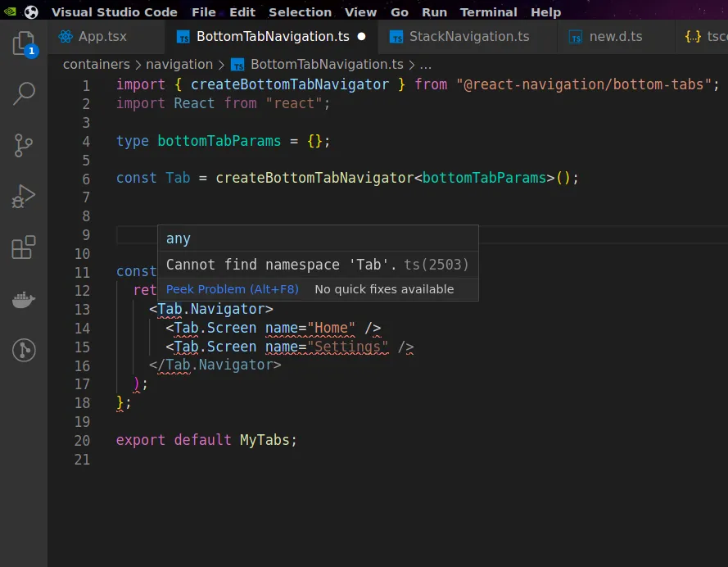728x567 pixels.
Task: Switch to the new.d.ts tab
Action: 616,36
